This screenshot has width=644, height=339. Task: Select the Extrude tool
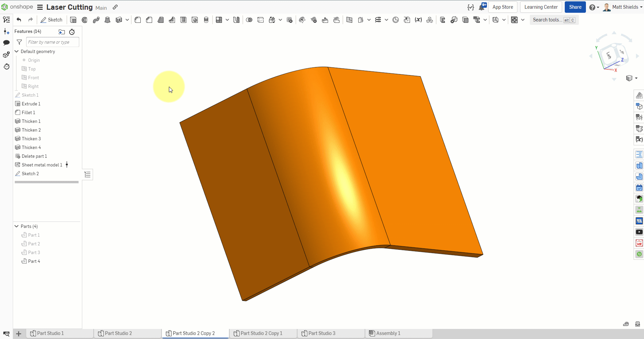point(73,20)
